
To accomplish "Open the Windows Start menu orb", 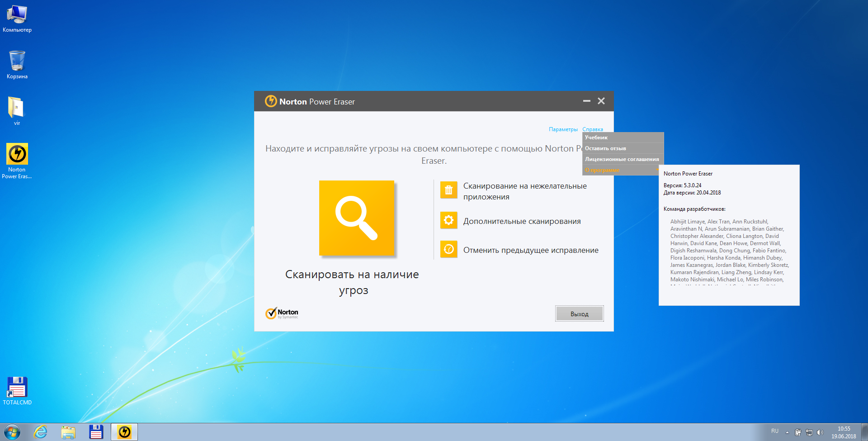I will [x=12, y=432].
